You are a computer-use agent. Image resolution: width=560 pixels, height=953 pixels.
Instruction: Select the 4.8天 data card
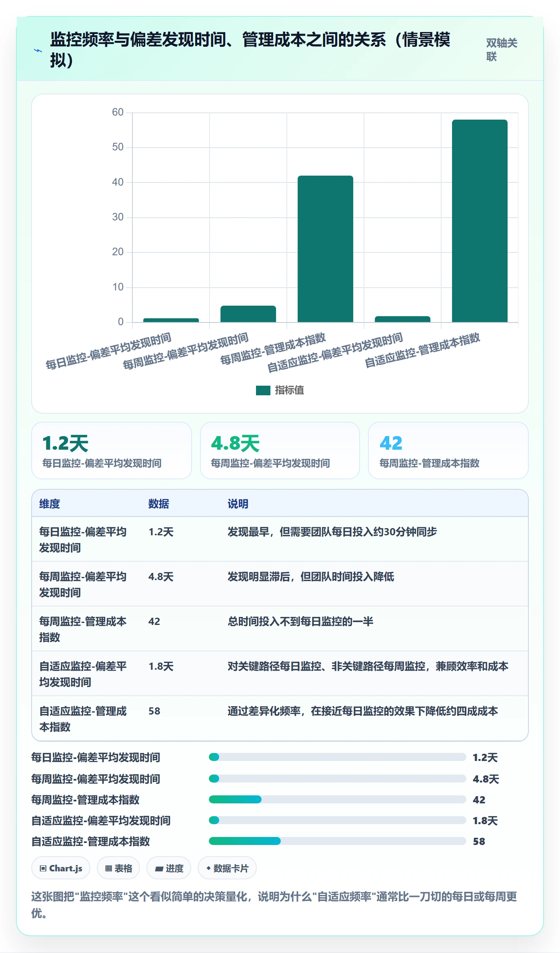280,450
